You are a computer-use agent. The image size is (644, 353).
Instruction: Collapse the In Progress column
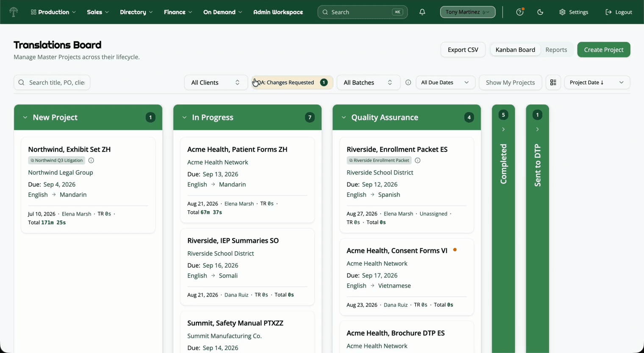coord(184,118)
